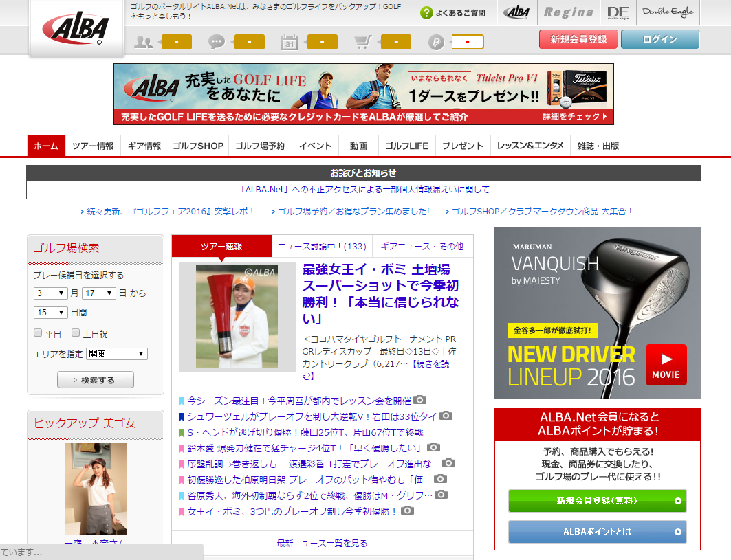Open the ゴルフ場予約/お得なプラン link

[353, 211]
